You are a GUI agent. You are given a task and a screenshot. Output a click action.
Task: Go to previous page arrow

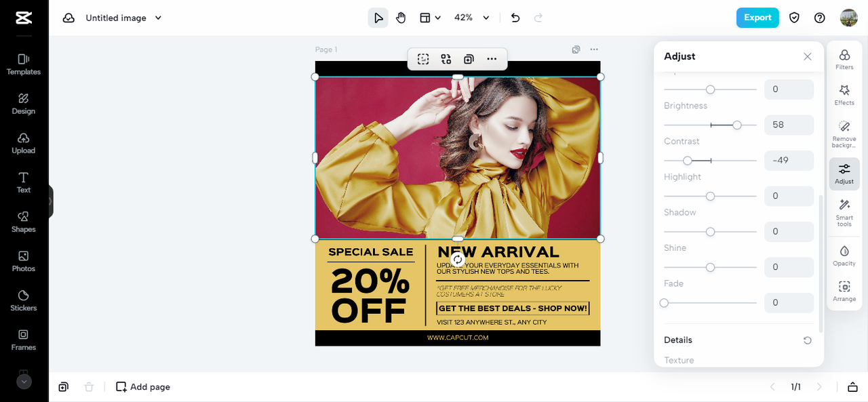(772, 387)
